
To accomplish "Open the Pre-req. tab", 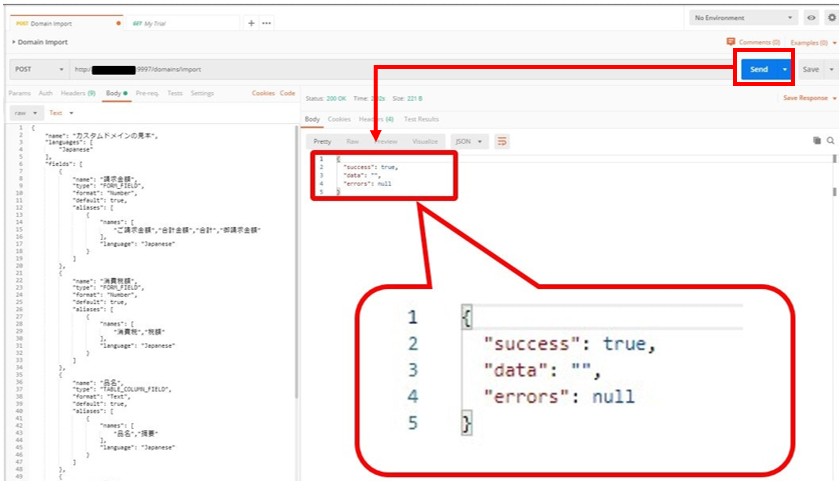I will (x=147, y=93).
